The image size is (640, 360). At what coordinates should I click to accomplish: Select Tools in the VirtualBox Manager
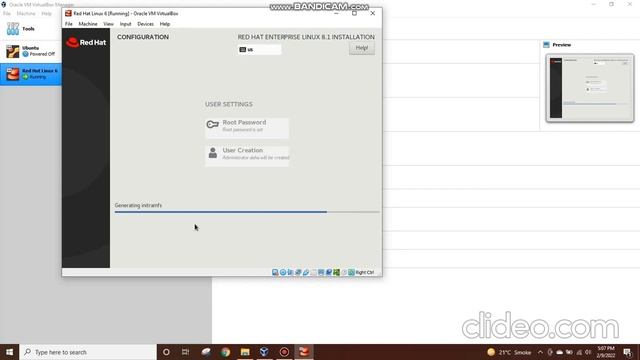click(x=31, y=29)
